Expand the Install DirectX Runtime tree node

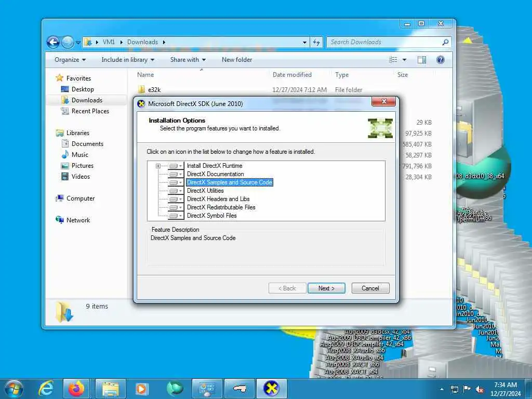click(x=158, y=166)
